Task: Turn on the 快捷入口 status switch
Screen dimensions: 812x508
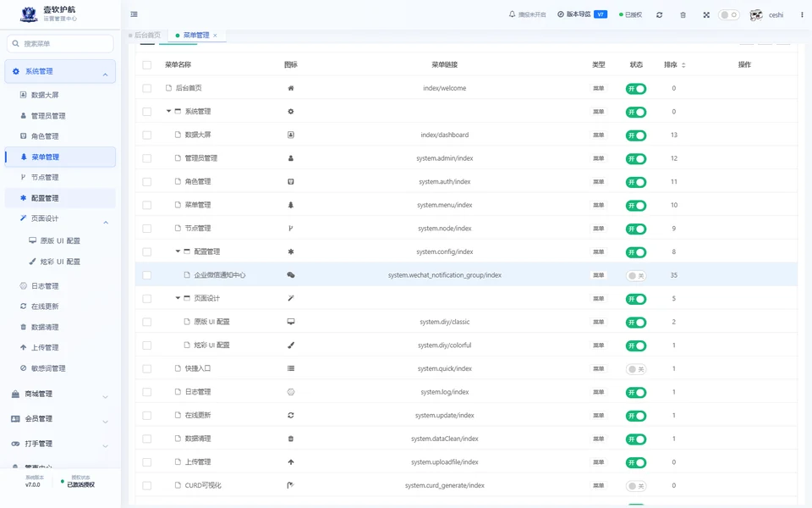Action: [x=636, y=369]
